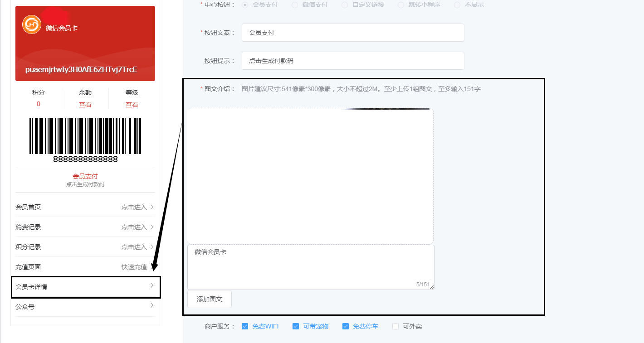Click the 消费记录 label in the preview
Image resolution: width=644 pixels, height=343 pixels.
point(28,227)
